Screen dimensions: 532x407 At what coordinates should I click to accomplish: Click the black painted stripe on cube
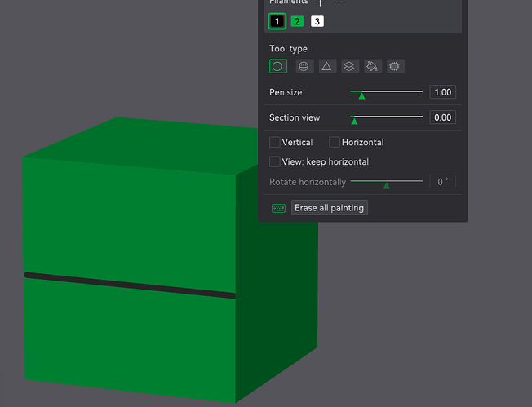tap(130, 285)
